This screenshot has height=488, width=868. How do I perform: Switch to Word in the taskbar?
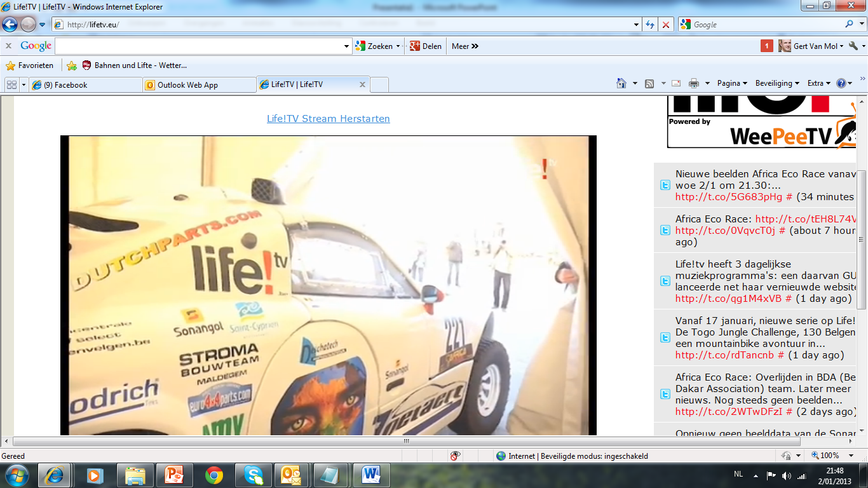pyautogui.click(x=370, y=475)
